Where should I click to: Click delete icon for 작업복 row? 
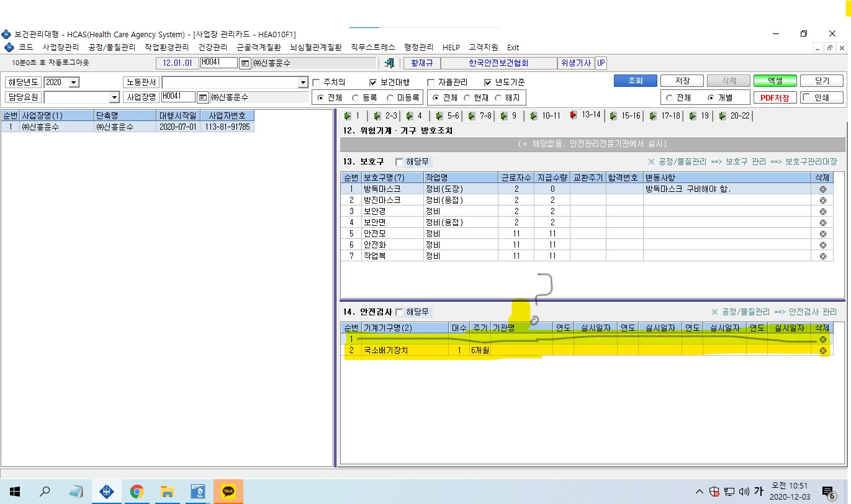(823, 256)
